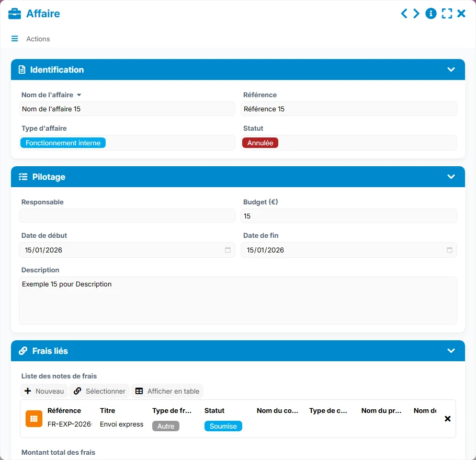The height and width of the screenshot is (460, 476).
Task: Click the Pilotage list icon
Action: pos(23,177)
